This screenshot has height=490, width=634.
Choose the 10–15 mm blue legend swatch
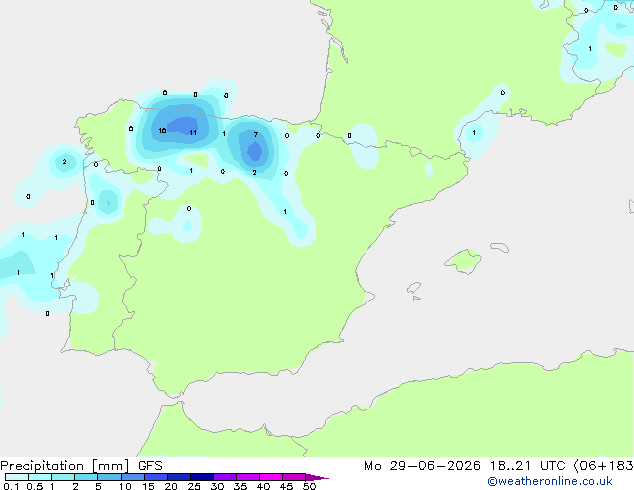132,477
